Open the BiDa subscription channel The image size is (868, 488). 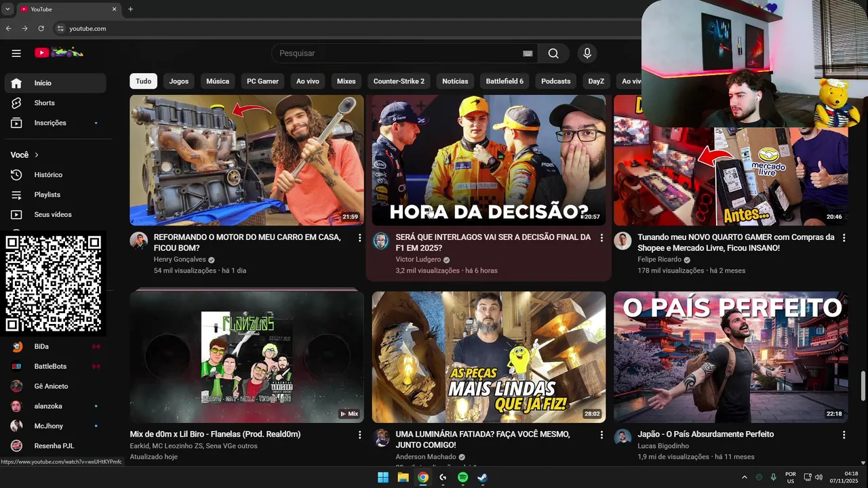click(56, 346)
